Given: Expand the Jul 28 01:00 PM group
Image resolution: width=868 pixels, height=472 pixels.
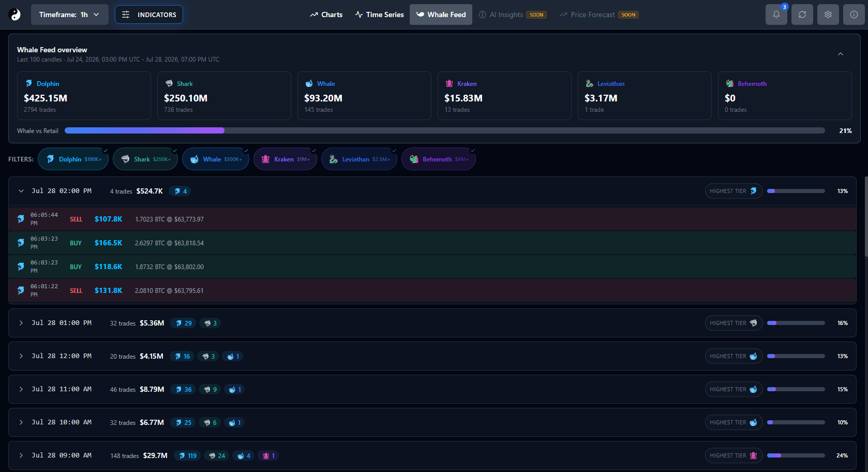Looking at the screenshot, I should pos(21,323).
